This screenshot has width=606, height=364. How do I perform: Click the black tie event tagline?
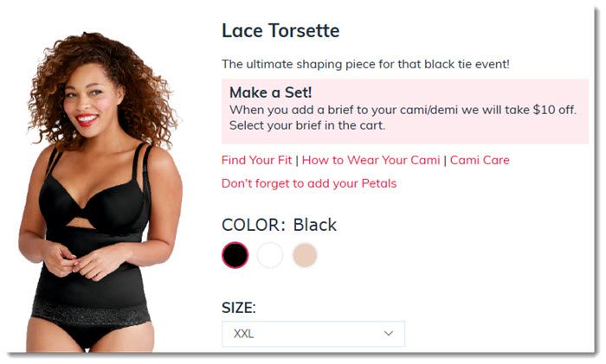click(x=365, y=64)
